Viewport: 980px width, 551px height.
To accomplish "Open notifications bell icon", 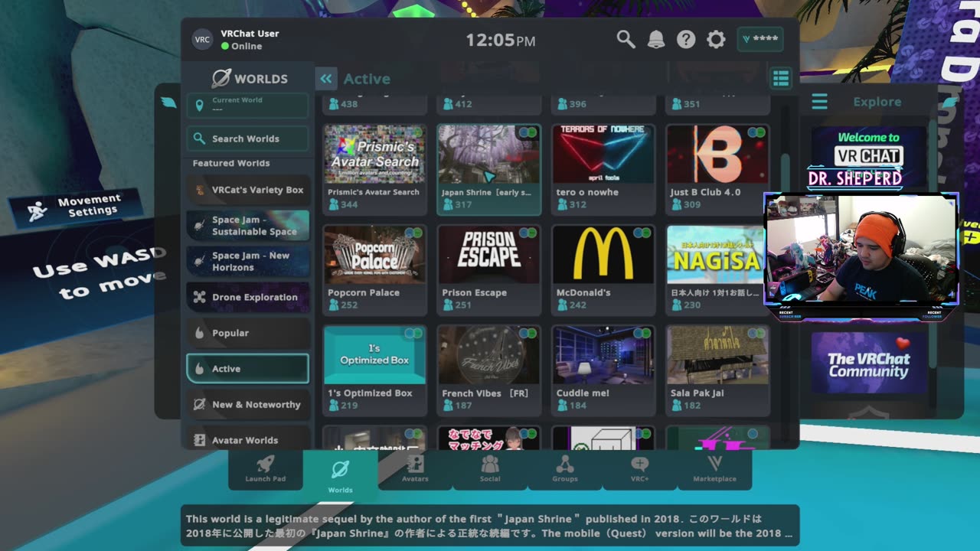I will point(656,40).
